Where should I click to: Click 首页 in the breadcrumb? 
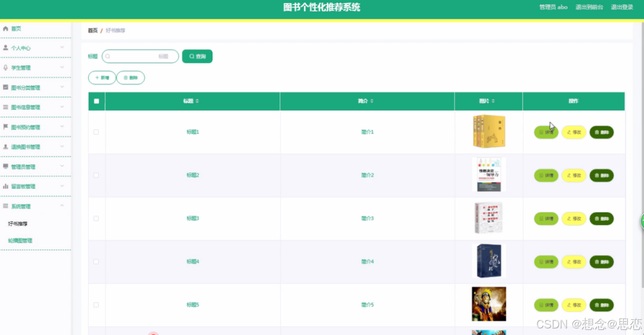[x=93, y=30]
